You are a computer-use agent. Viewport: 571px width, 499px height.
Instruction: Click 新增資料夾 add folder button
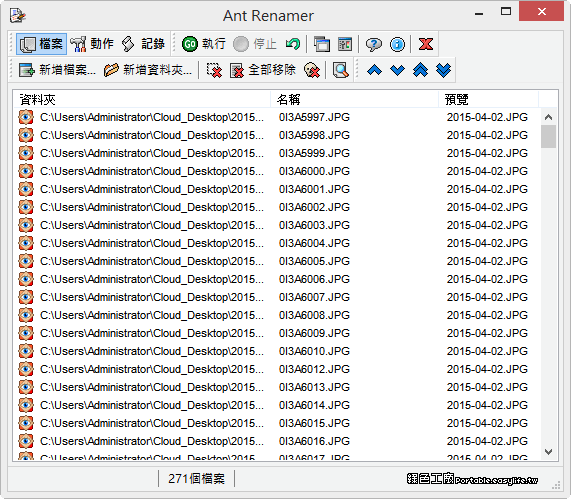coord(147,70)
